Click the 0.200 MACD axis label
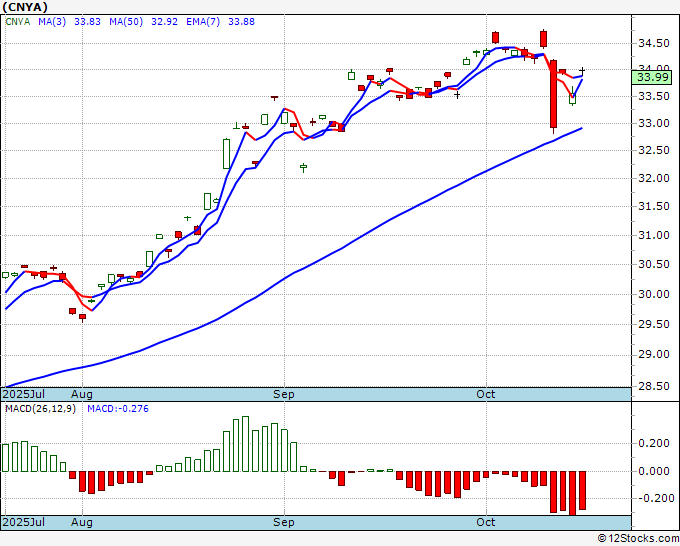This screenshot has width=680, height=546. [654, 443]
